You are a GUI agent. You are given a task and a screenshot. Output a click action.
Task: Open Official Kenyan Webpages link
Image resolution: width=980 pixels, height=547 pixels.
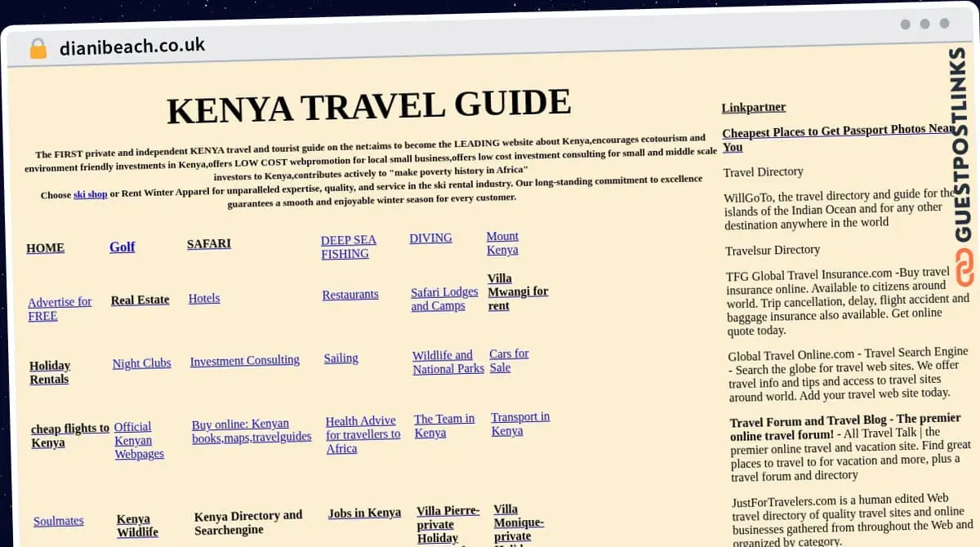[x=139, y=440]
